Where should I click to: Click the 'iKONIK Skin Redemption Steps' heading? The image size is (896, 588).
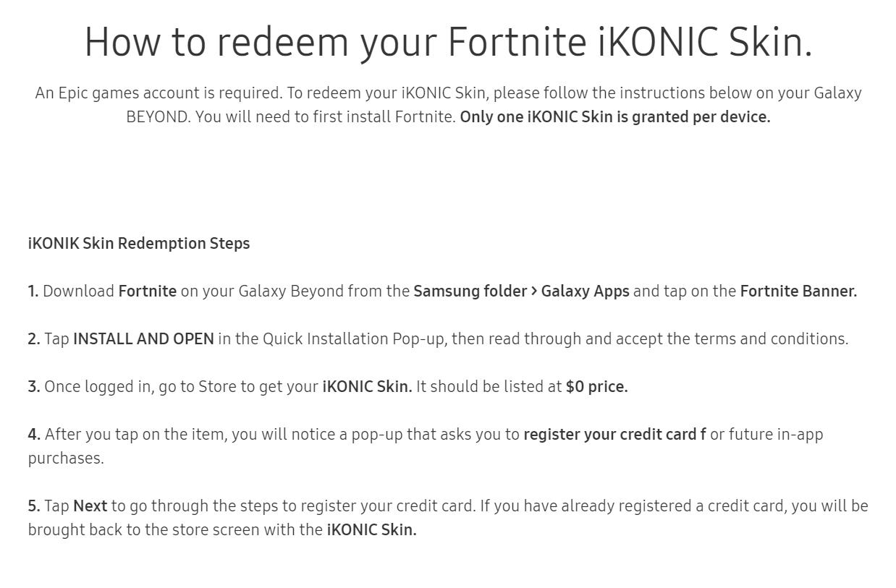139,243
